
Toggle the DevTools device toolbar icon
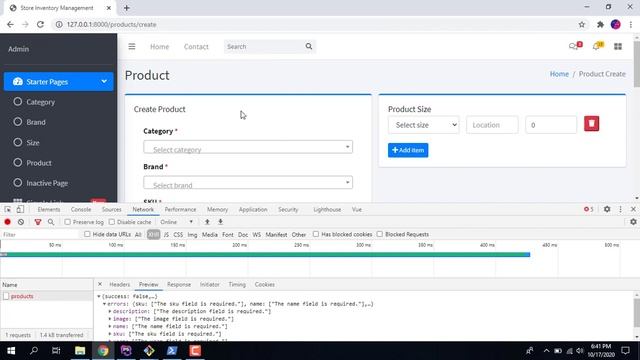coord(20,209)
